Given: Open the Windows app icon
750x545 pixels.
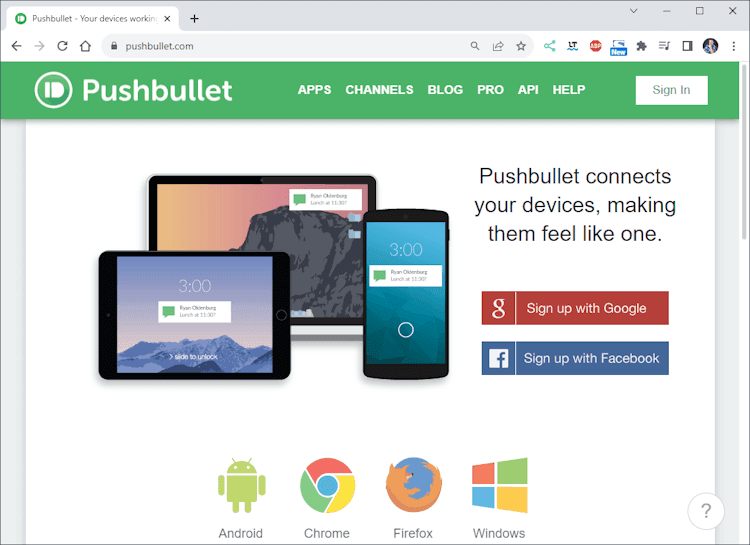Looking at the screenshot, I should (499, 485).
